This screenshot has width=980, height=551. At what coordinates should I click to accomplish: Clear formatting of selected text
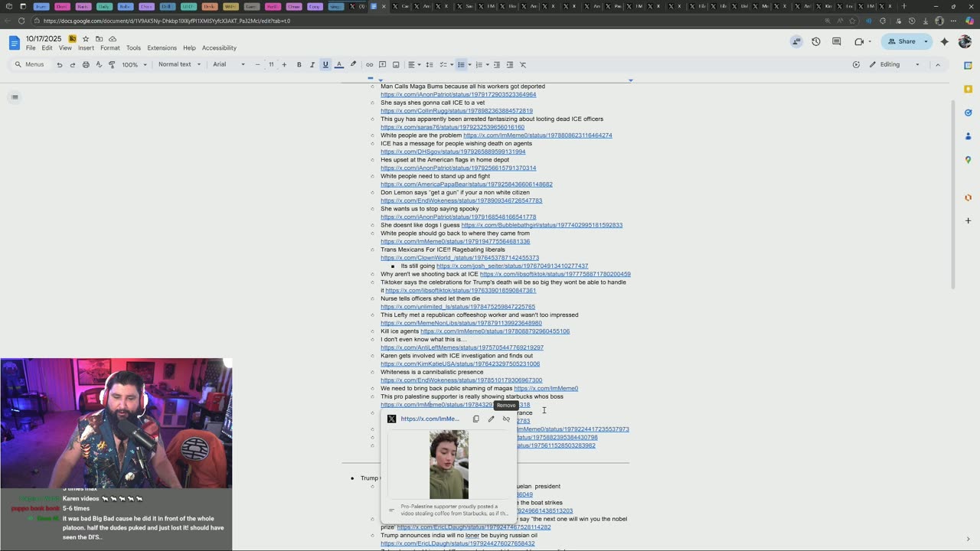click(x=523, y=65)
